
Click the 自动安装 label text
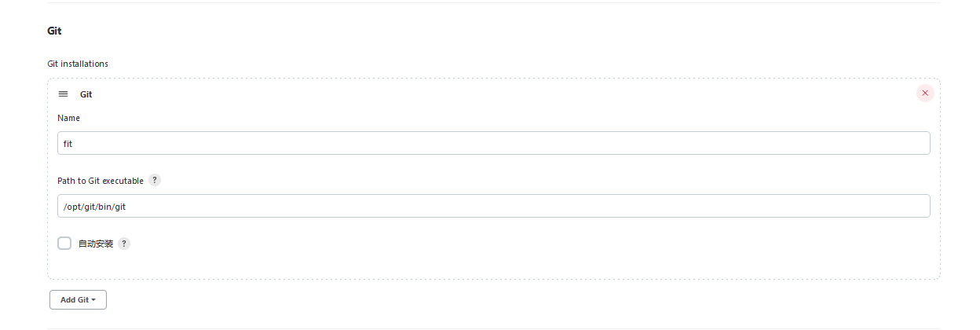pos(96,244)
